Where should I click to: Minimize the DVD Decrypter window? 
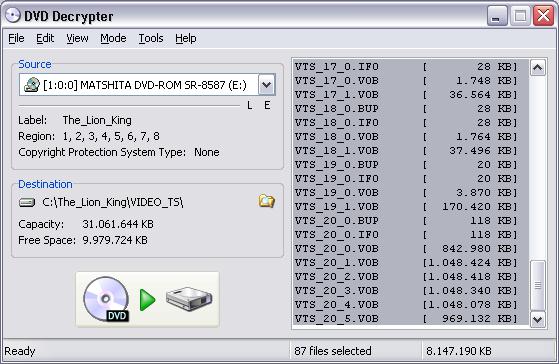pos(497,16)
